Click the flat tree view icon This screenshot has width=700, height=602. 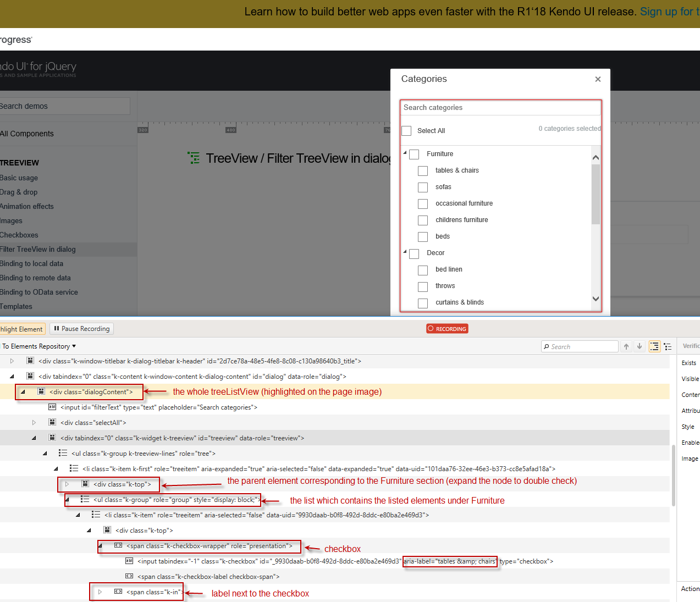click(668, 346)
